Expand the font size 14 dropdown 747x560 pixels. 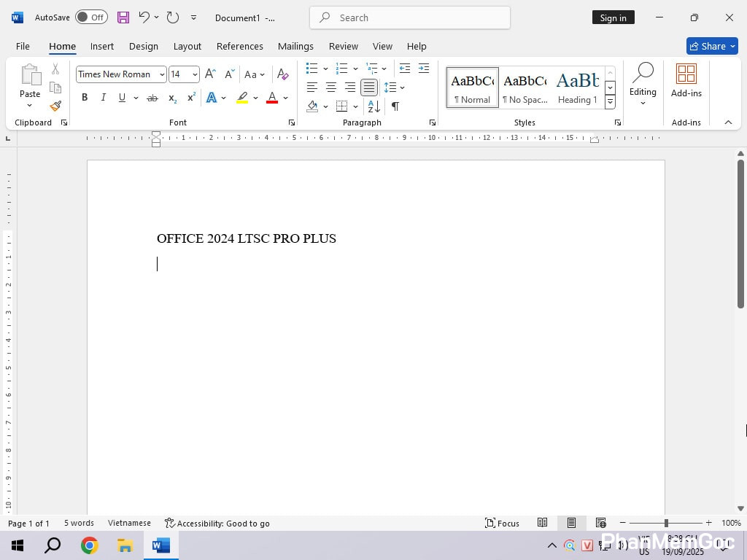tap(195, 74)
